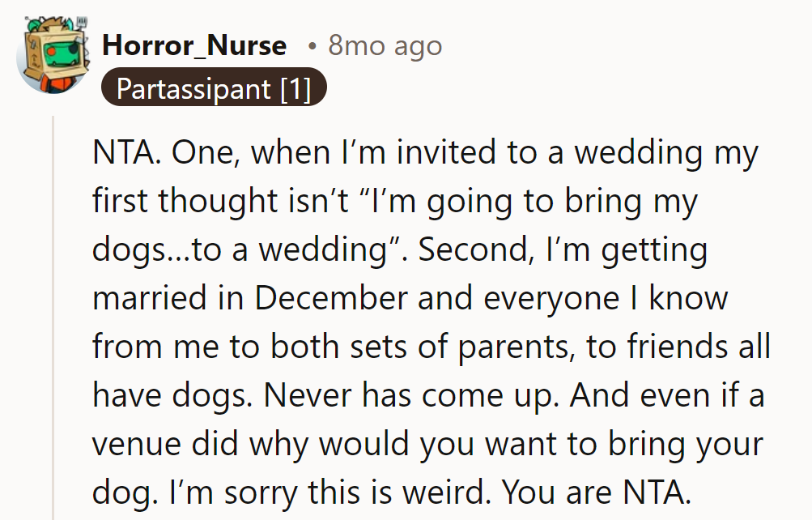The image size is (812, 520).
Task: Click the Partassipant [1] flair badge
Action: (x=214, y=88)
